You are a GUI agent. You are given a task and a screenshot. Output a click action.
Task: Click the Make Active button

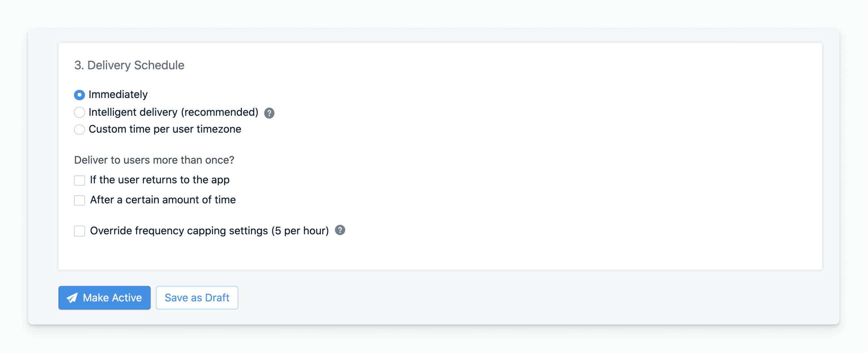tap(104, 298)
